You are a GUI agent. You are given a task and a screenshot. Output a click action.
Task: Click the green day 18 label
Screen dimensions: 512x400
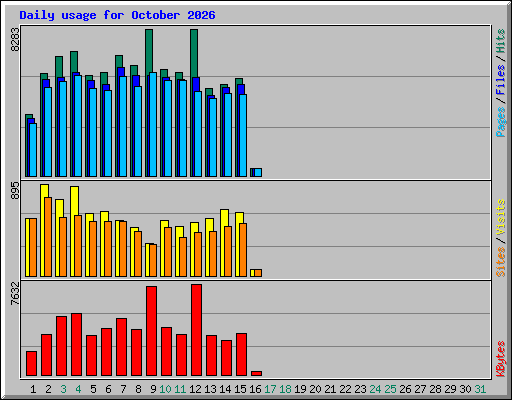[285, 389]
